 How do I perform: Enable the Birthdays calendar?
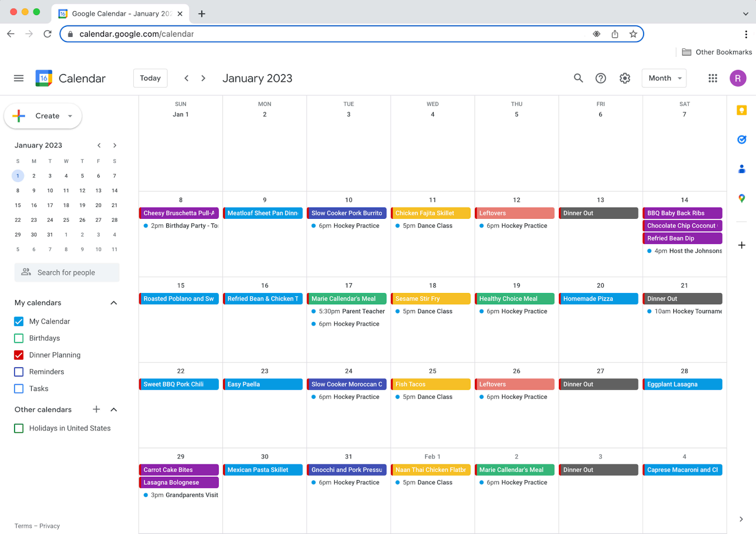pyautogui.click(x=18, y=338)
